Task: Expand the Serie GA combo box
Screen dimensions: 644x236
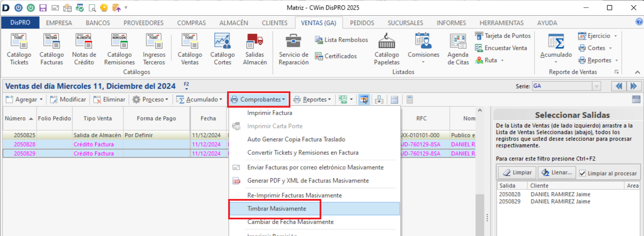Action: click(596, 86)
